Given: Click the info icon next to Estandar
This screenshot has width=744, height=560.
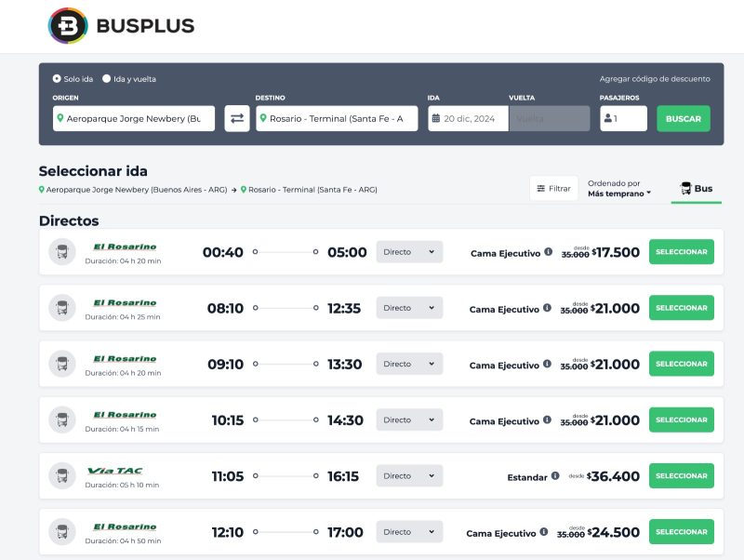Looking at the screenshot, I should [x=555, y=476].
